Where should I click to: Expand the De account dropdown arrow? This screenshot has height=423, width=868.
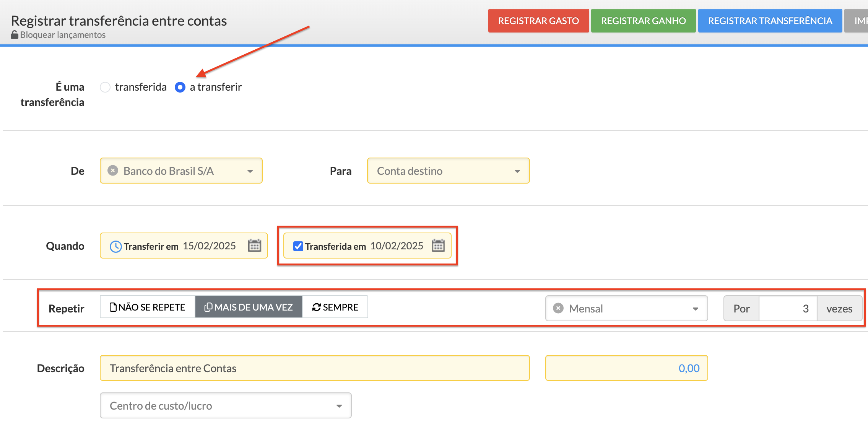point(250,171)
